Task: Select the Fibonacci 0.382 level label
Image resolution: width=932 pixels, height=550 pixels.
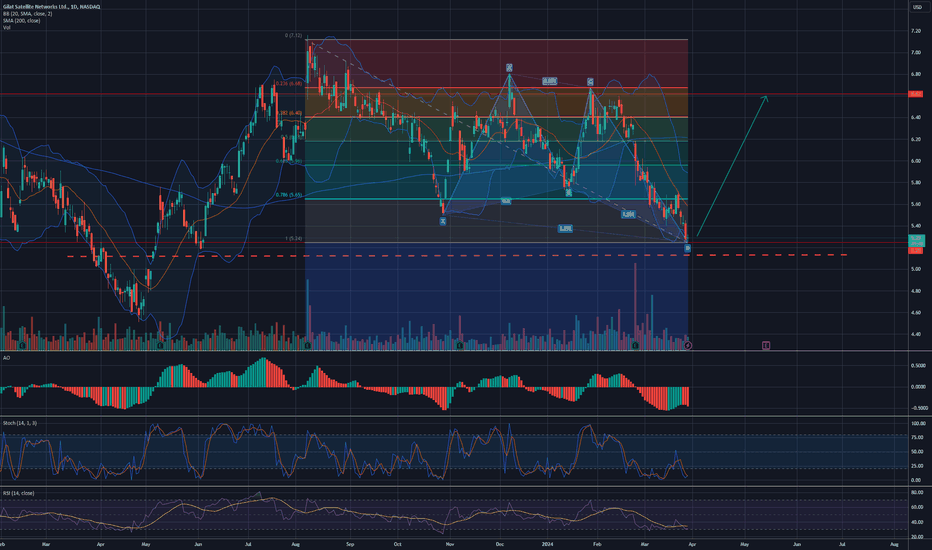Action: point(289,113)
